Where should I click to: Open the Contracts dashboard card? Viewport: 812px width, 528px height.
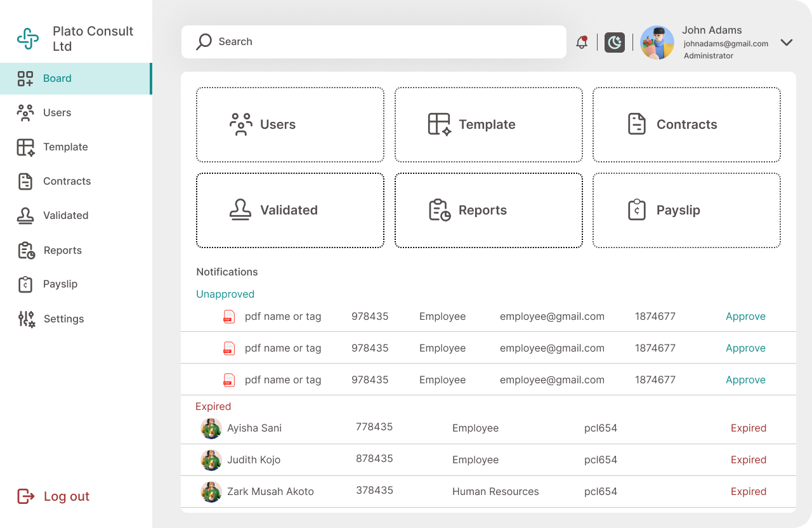click(x=686, y=124)
